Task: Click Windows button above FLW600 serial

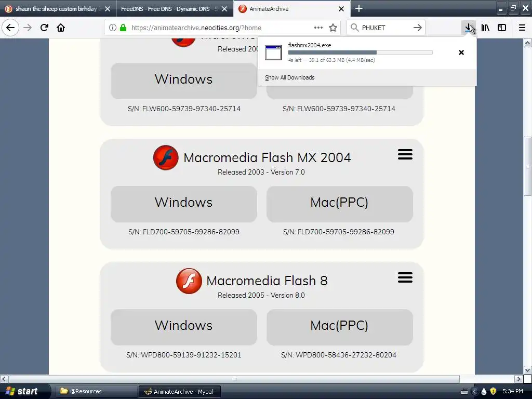Action: [x=183, y=81]
